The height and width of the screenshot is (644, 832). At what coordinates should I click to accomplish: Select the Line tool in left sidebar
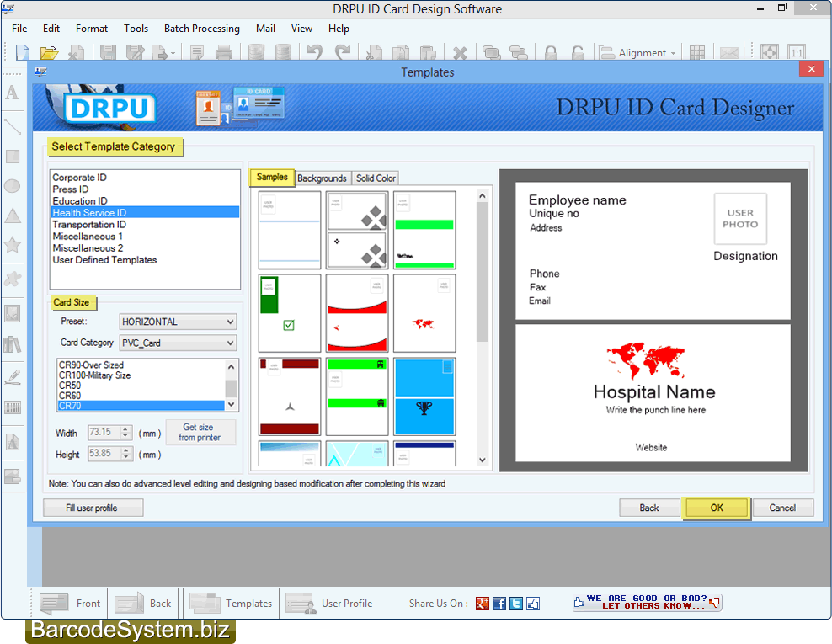click(x=12, y=126)
